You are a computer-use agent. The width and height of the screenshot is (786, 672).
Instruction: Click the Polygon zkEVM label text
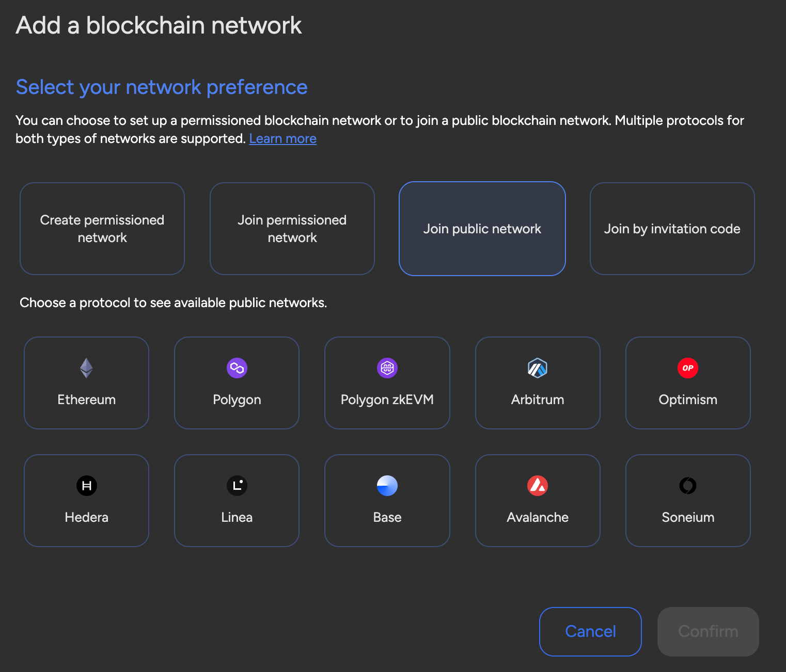pyautogui.click(x=387, y=400)
